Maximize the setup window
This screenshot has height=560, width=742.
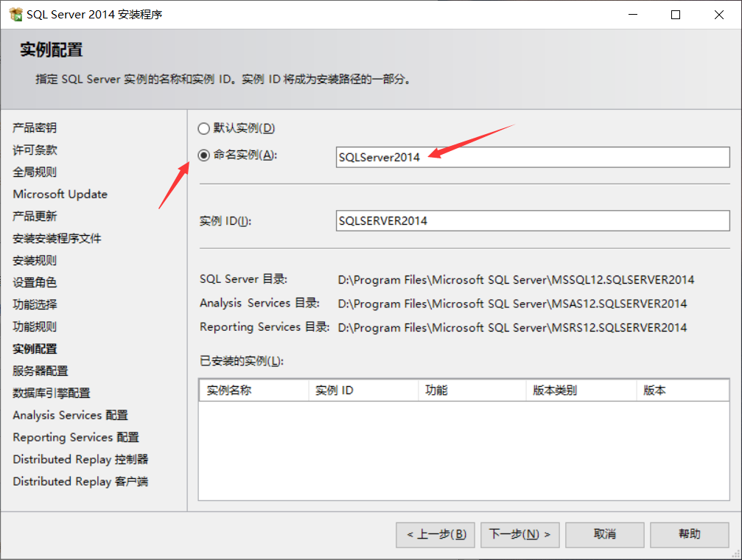(676, 15)
